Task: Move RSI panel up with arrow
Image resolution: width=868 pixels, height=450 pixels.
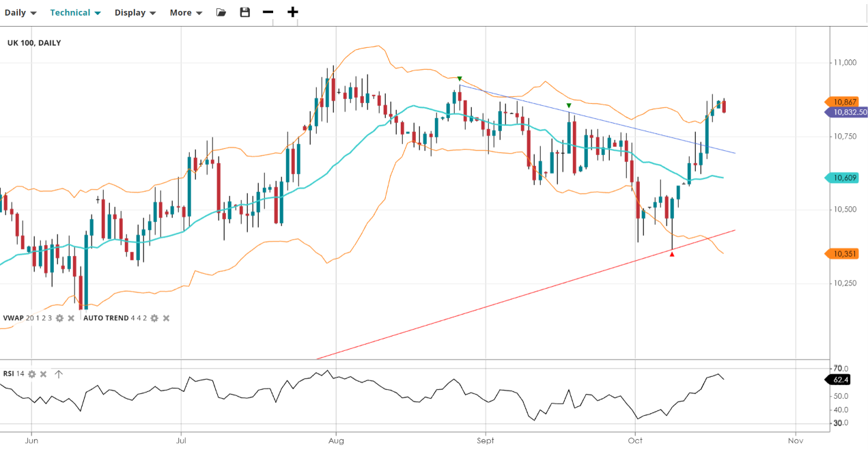Action: (59, 374)
